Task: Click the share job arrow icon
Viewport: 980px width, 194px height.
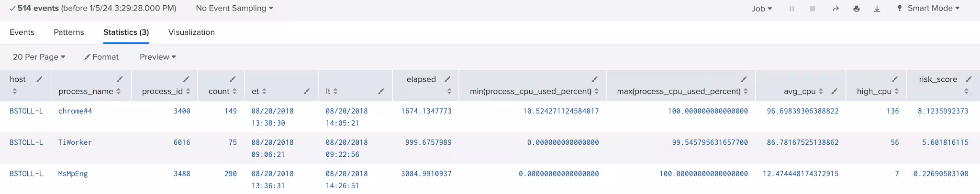Action: tap(835, 9)
